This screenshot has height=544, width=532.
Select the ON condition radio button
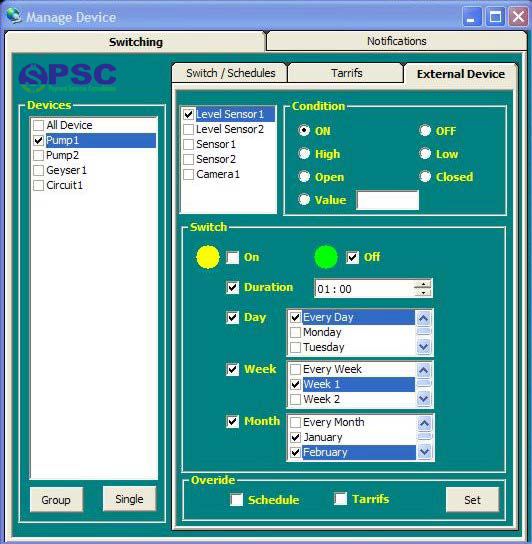coord(304,130)
